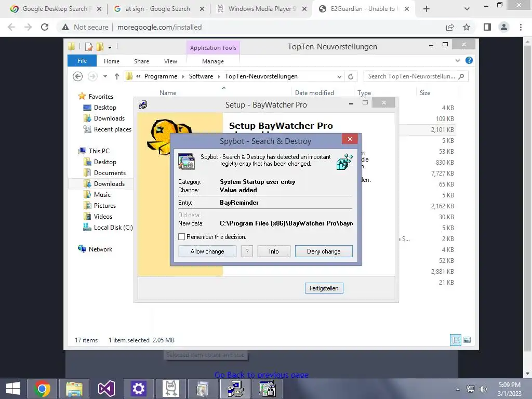This screenshot has width=532, height=399.
Task: Select Documents under This PC
Action: (x=110, y=173)
